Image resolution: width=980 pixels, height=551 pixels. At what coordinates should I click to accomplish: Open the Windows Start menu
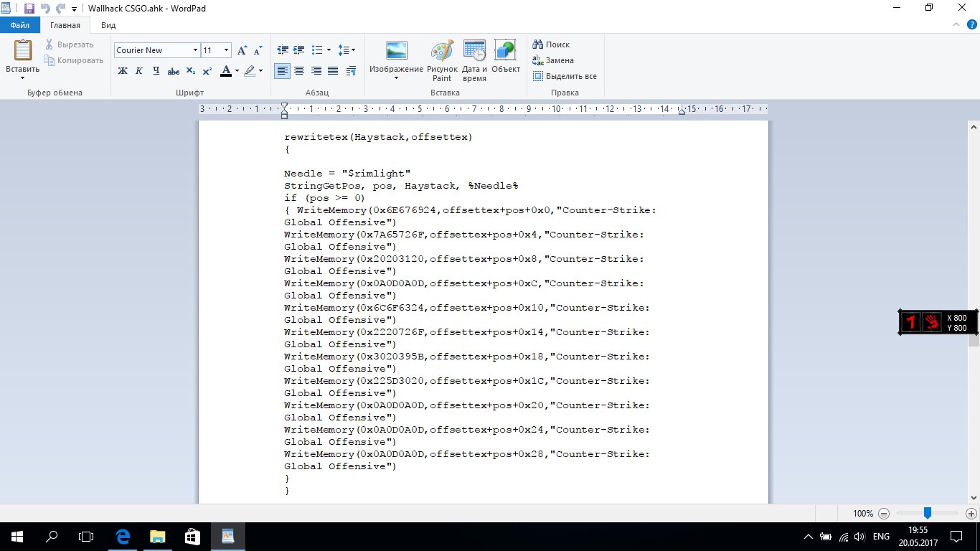point(17,536)
